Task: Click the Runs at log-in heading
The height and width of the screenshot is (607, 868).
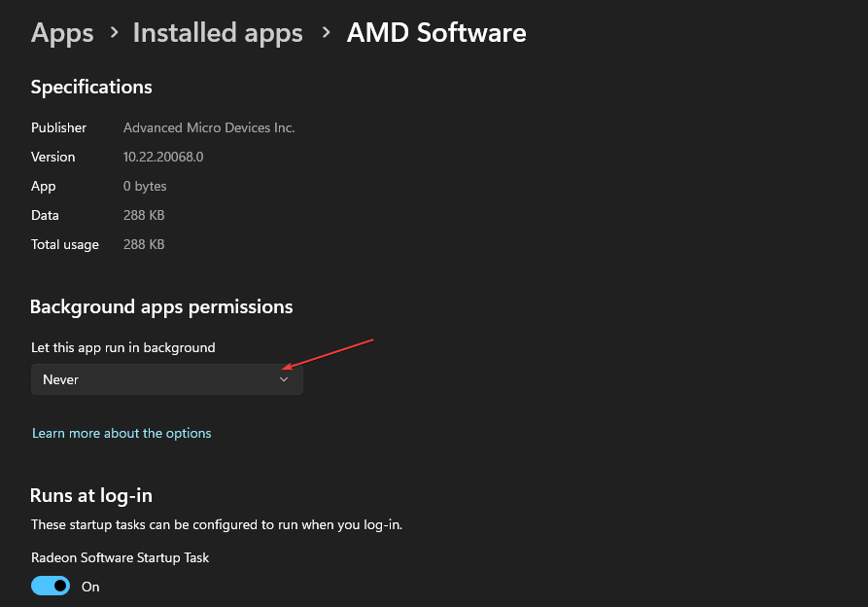Action: pyautogui.click(x=90, y=495)
